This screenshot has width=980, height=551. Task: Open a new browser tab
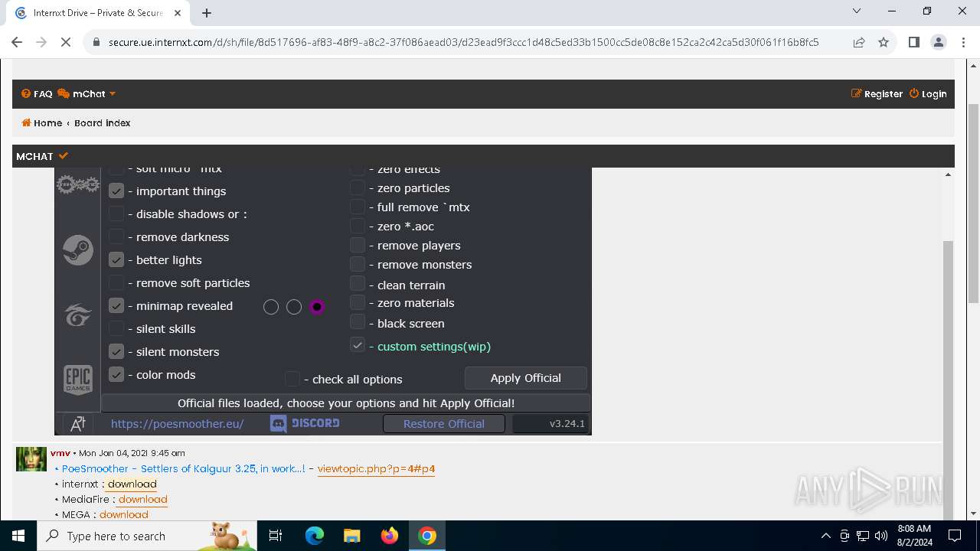207,12
